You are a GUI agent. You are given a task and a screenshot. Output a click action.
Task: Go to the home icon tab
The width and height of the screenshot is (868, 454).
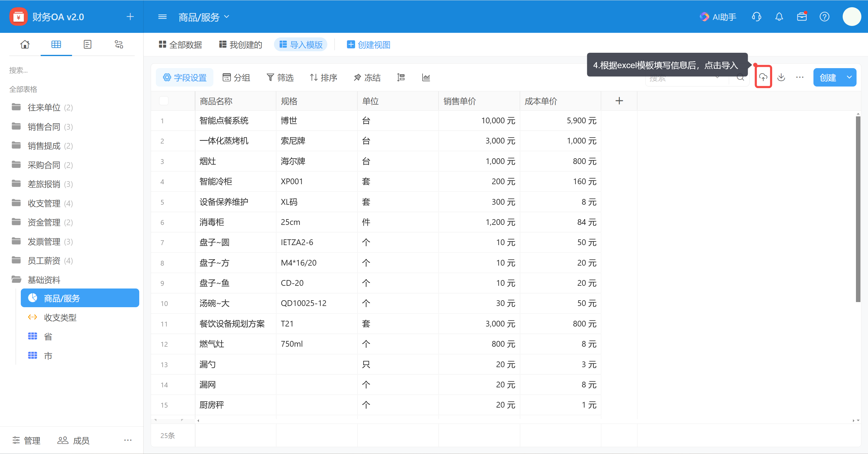click(x=25, y=44)
